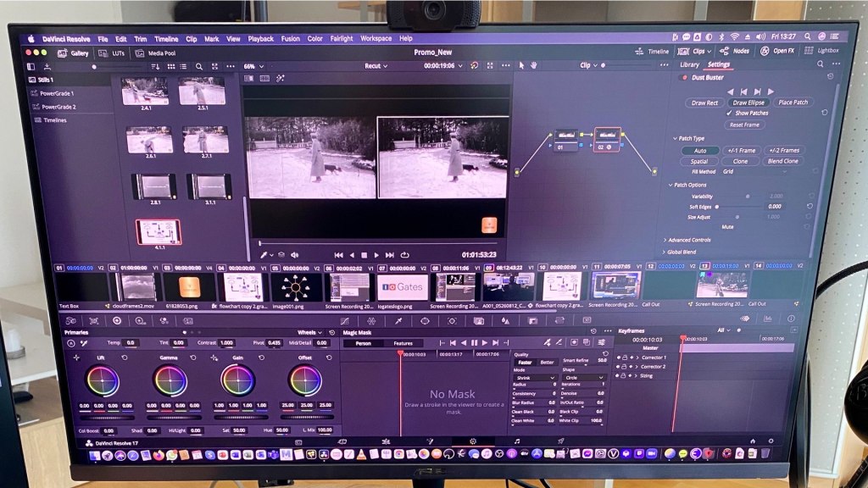Switch gallery to list view
Image resolution: width=868 pixels, height=488 pixels.
coord(183,66)
